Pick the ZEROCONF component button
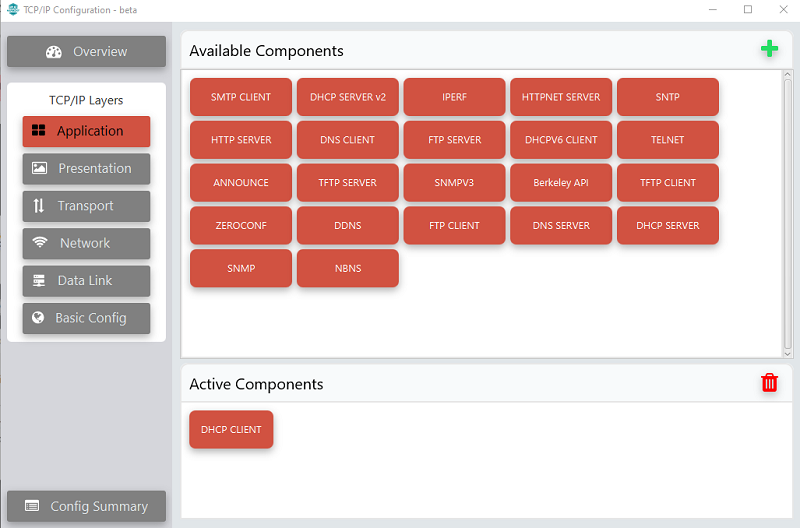800x528 pixels. click(241, 225)
